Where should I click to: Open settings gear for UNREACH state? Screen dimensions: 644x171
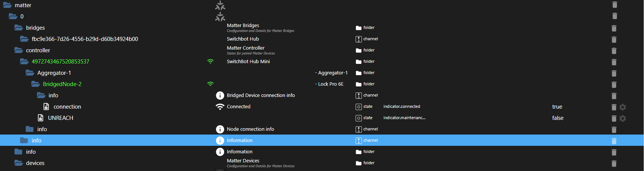[x=623, y=118]
